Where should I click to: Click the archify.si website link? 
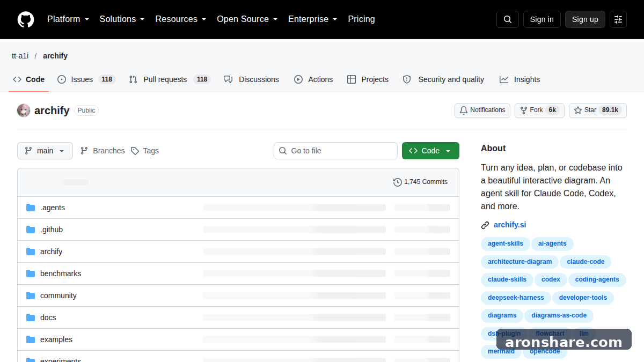[x=510, y=225]
